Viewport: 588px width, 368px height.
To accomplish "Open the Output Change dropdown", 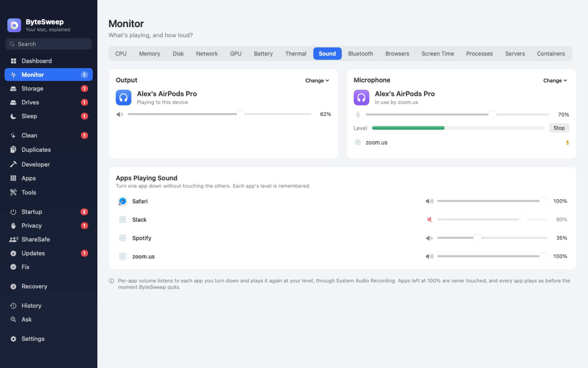I will click(x=317, y=80).
